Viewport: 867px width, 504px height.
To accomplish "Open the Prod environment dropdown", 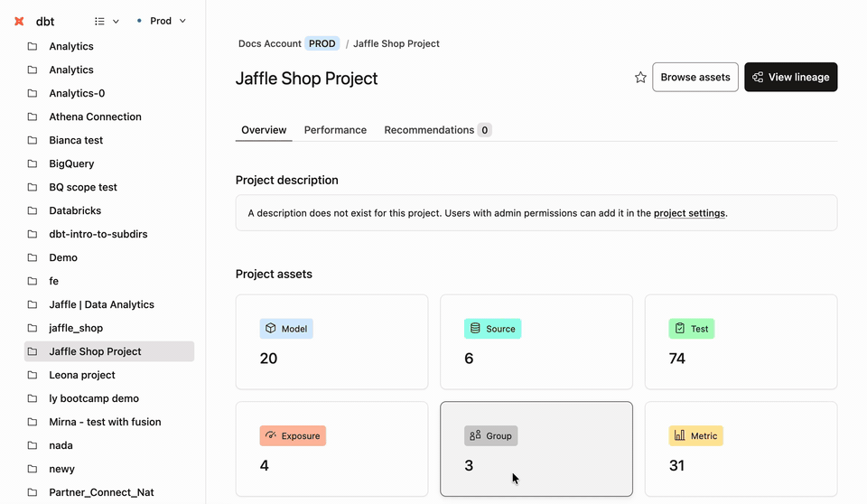I will [161, 21].
